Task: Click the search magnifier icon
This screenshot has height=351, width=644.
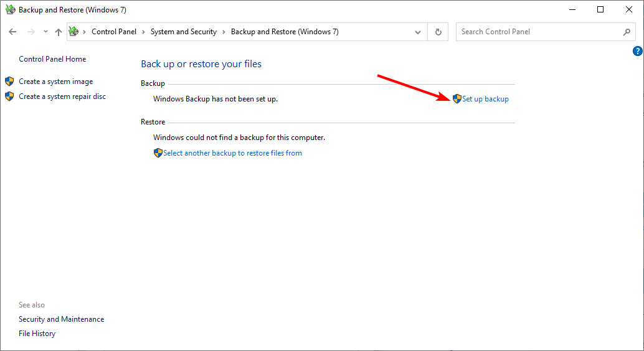Action: coord(627,32)
